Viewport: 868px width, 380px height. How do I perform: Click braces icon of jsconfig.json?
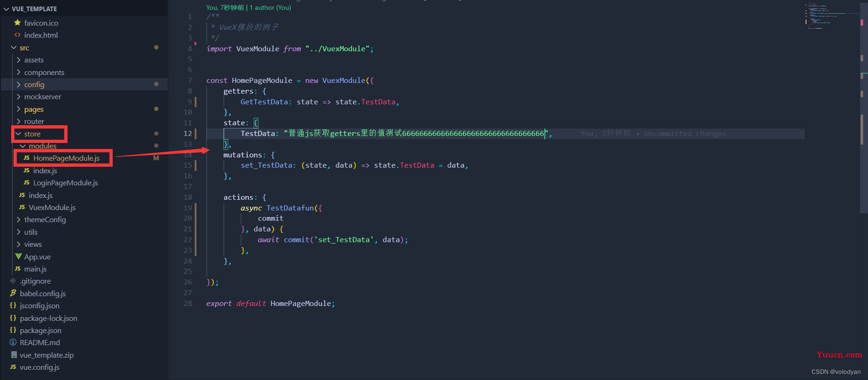click(13, 305)
